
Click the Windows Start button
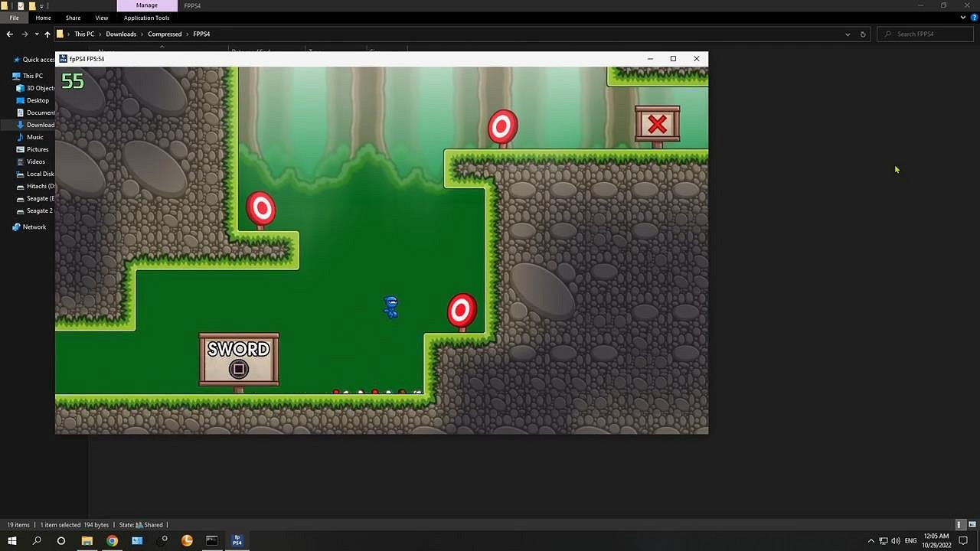click(12, 540)
